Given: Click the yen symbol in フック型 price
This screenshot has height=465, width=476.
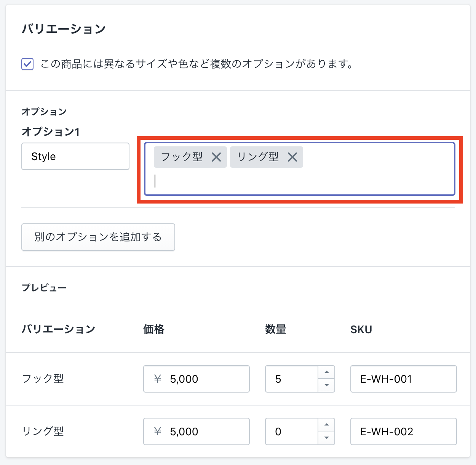Looking at the screenshot, I should click(x=158, y=379).
